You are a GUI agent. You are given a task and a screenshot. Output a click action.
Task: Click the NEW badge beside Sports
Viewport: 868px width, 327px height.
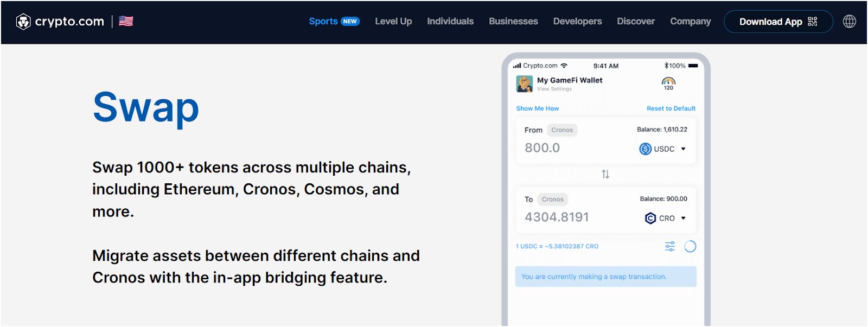coord(350,21)
